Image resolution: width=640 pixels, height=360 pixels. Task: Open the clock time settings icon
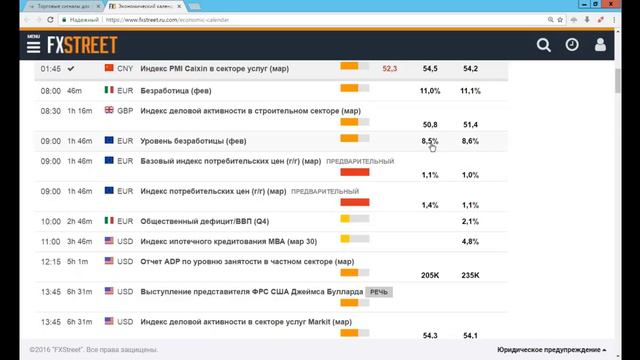(572, 44)
